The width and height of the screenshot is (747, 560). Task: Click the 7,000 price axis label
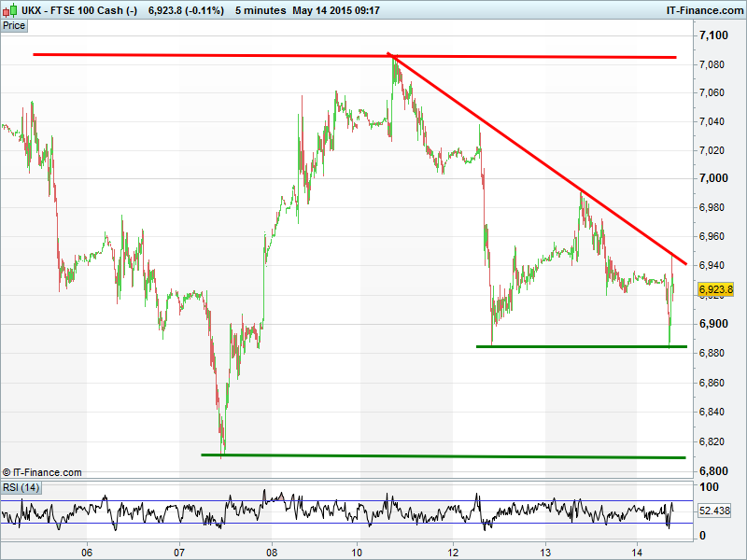[x=713, y=178]
